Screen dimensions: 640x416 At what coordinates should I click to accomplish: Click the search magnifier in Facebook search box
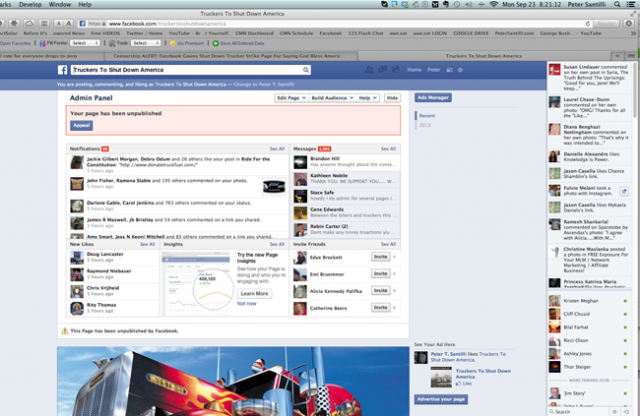pyautogui.click(x=305, y=70)
